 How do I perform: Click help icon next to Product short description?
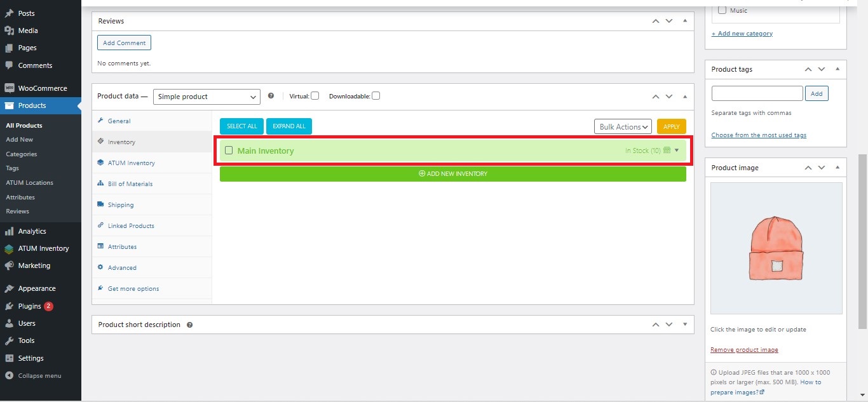click(x=189, y=325)
